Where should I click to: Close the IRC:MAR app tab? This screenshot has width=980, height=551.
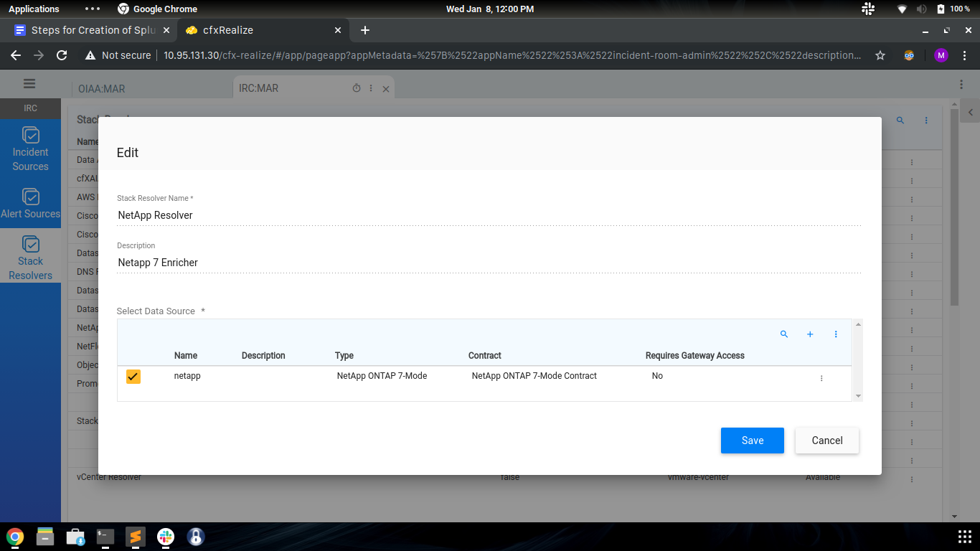(386, 89)
